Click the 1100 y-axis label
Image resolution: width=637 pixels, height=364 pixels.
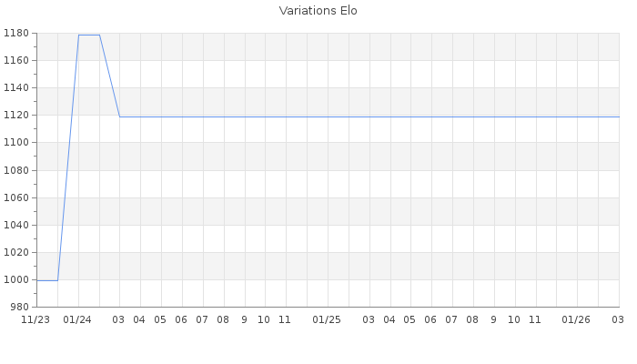click(17, 143)
